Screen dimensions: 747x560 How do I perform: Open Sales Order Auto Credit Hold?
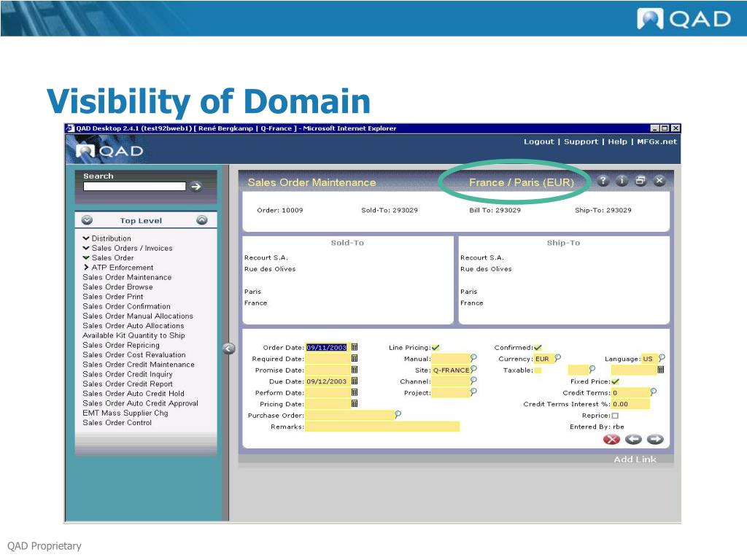(133, 393)
